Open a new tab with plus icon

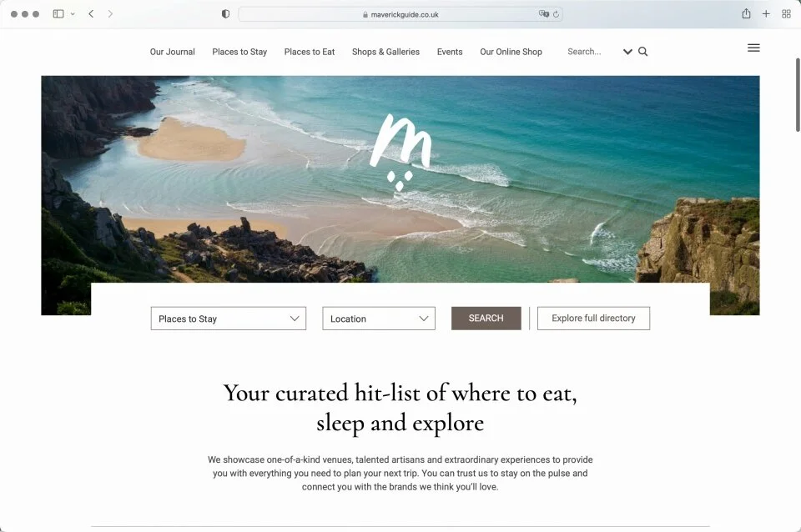(766, 14)
